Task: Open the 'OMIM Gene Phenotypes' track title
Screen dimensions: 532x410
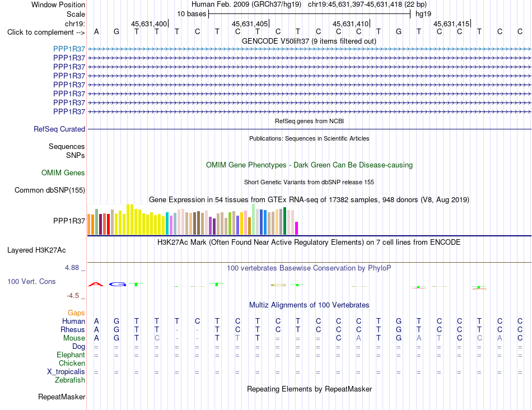Action: pos(310,165)
